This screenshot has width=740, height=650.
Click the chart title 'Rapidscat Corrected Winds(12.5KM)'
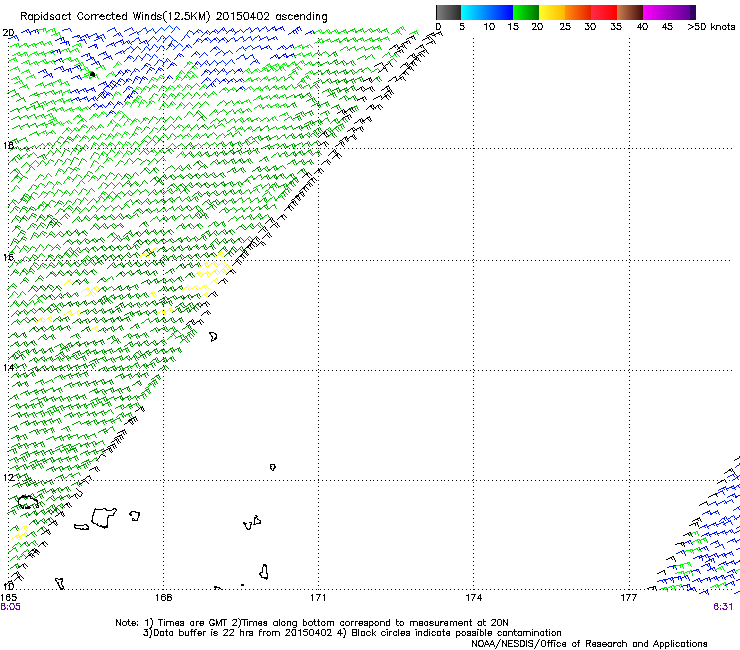pos(115,17)
